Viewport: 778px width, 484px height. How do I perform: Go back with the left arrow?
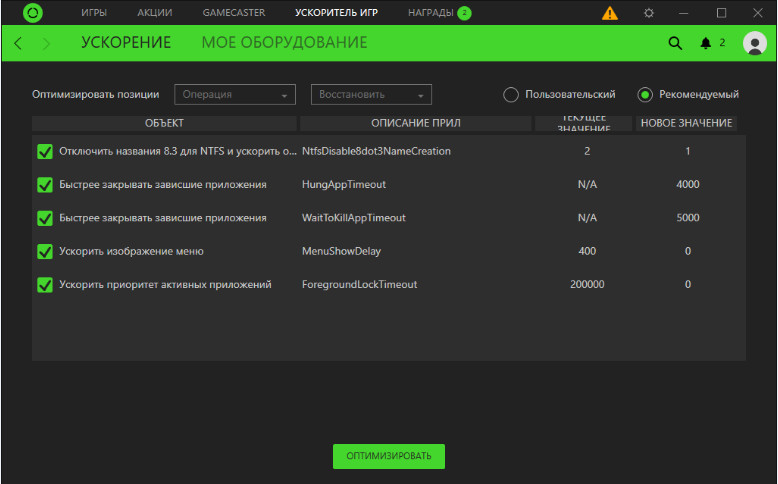(18, 43)
